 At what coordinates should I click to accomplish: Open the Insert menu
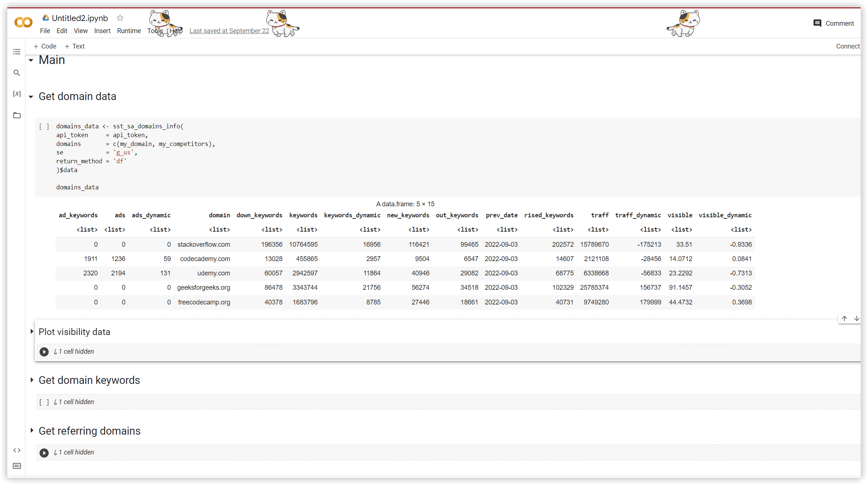point(102,31)
